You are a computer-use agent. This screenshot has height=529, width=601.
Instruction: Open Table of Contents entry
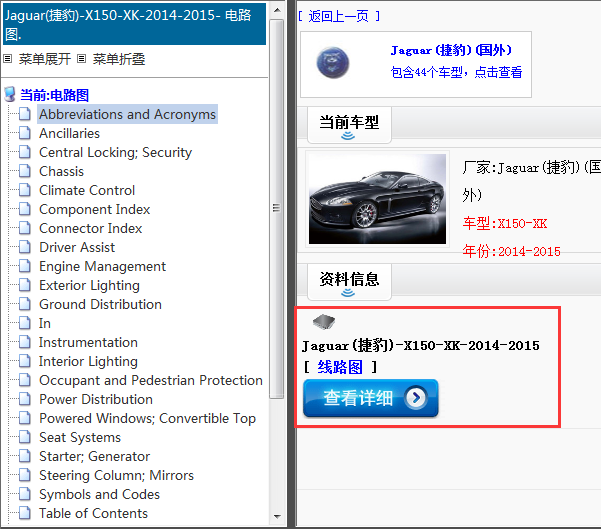pos(94,513)
